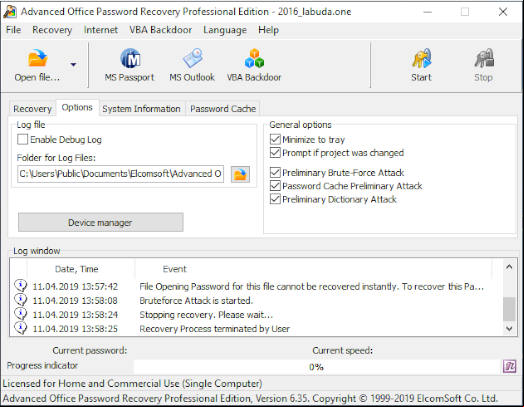Toggle Preliminary Dictionary Attack option

[x=275, y=199]
